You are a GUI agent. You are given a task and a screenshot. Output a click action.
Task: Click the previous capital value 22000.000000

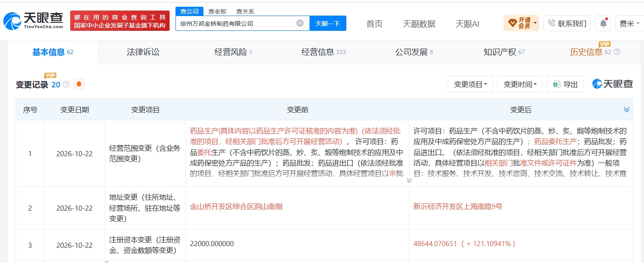pyautogui.click(x=212, y=244)
